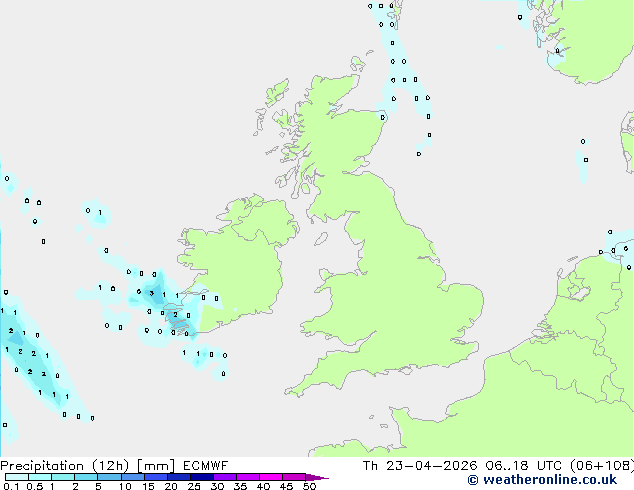Viewport: 634px width, 490px height.
Task: Click the date 'Th 23-04-2026'
Action: click(420, 466)
